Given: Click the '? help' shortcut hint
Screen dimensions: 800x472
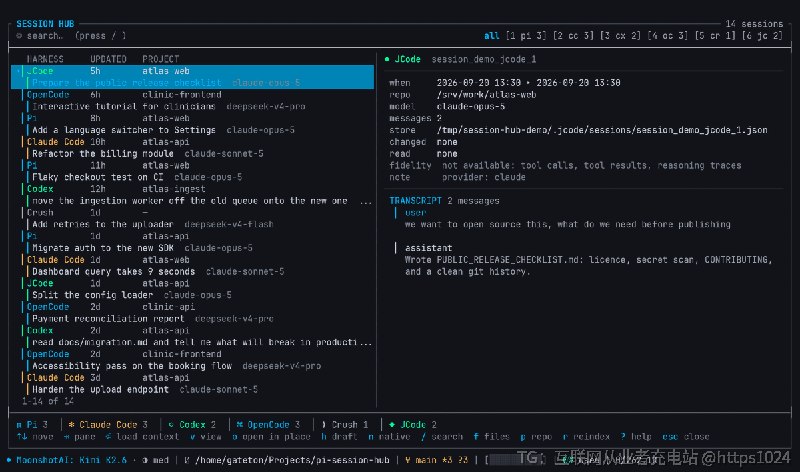Looking at the screenshot, I should (636, 437).
